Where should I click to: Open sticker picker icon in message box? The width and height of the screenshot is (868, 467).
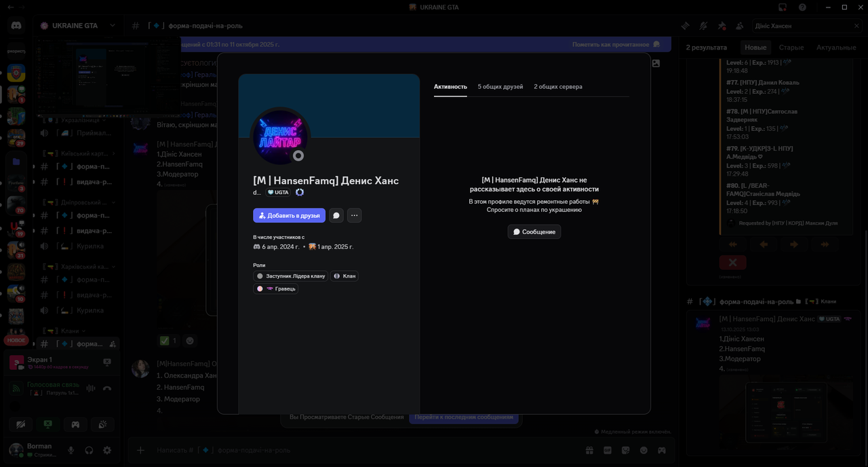(626, 450)
